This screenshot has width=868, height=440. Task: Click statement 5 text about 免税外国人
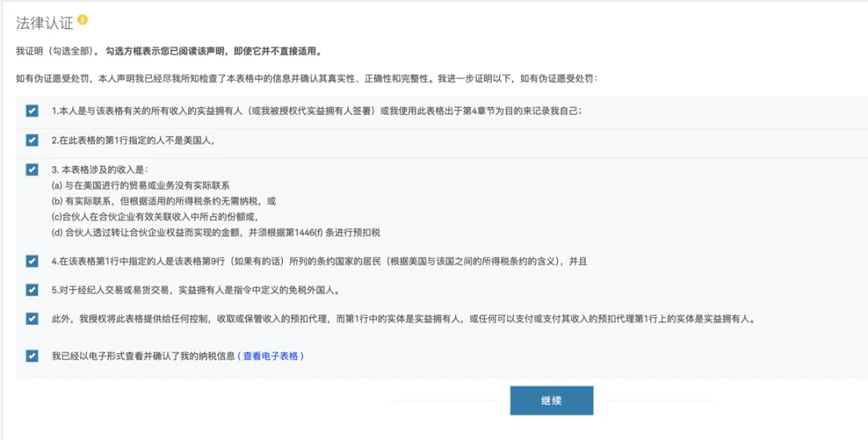pyautogui.click(x=195, y=290)
